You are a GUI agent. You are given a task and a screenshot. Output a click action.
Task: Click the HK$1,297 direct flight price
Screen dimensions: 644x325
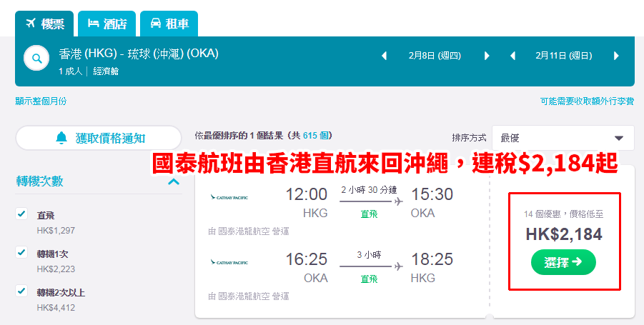pos(56,231)
